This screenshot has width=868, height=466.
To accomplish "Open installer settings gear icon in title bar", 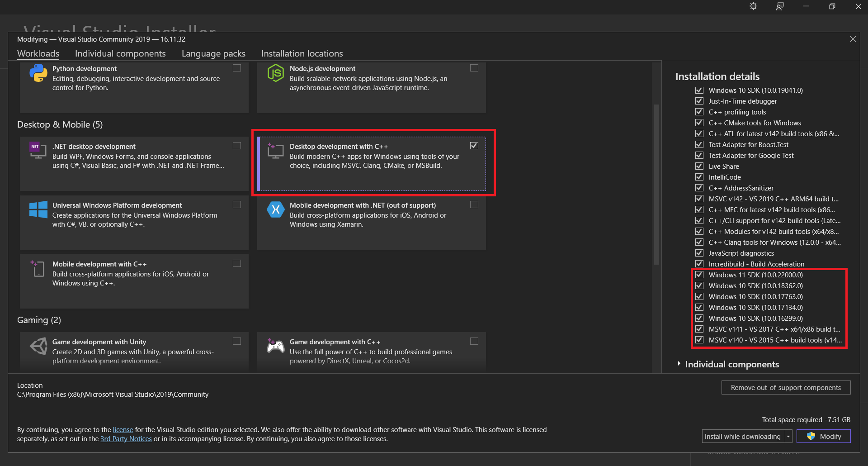I will 753,6.
